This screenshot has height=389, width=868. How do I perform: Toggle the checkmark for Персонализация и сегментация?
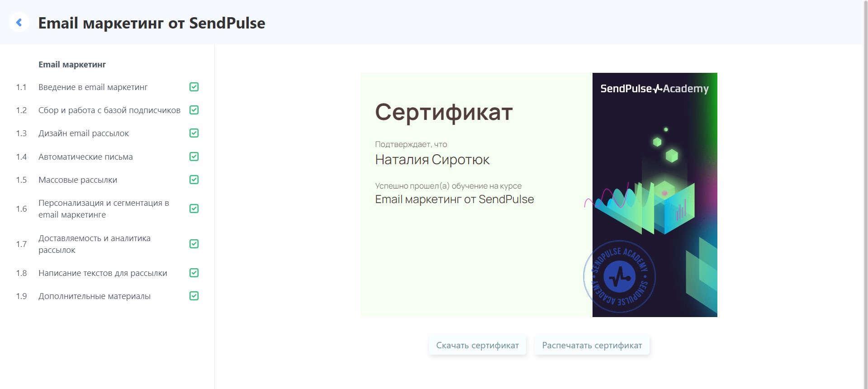click(x=194, y=209)
